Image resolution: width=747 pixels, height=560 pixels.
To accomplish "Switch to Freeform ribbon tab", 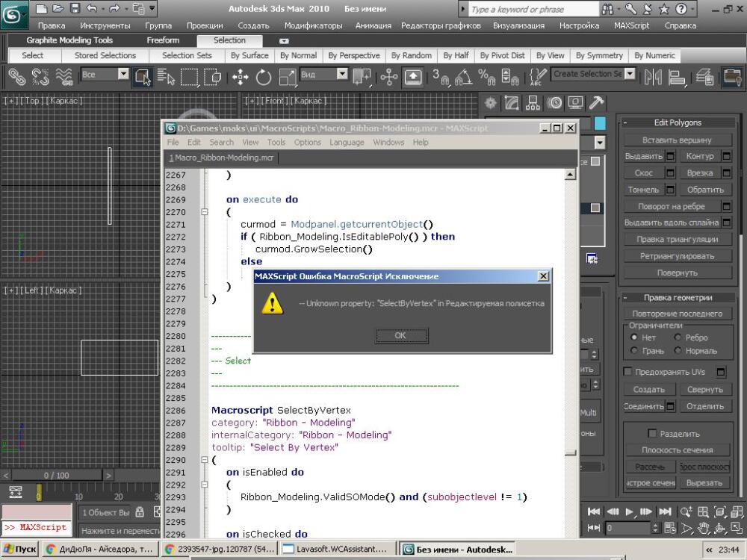I will 163,40.
